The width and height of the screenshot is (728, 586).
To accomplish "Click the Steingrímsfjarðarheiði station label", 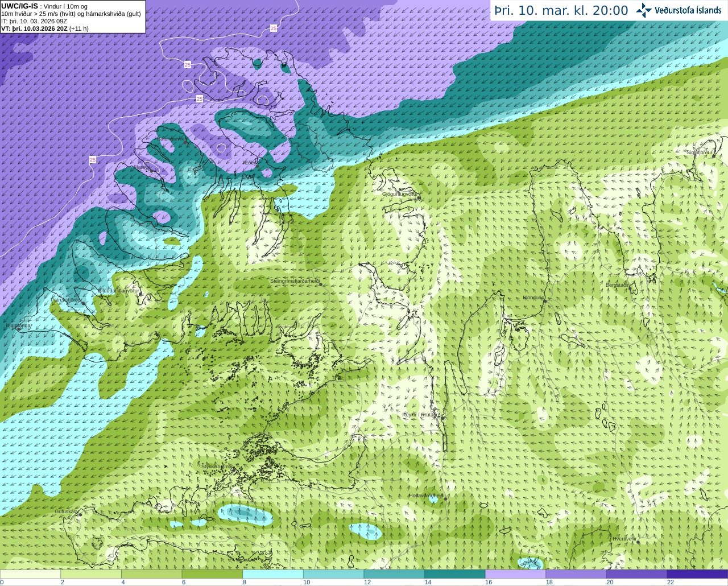I will (294, 281).
